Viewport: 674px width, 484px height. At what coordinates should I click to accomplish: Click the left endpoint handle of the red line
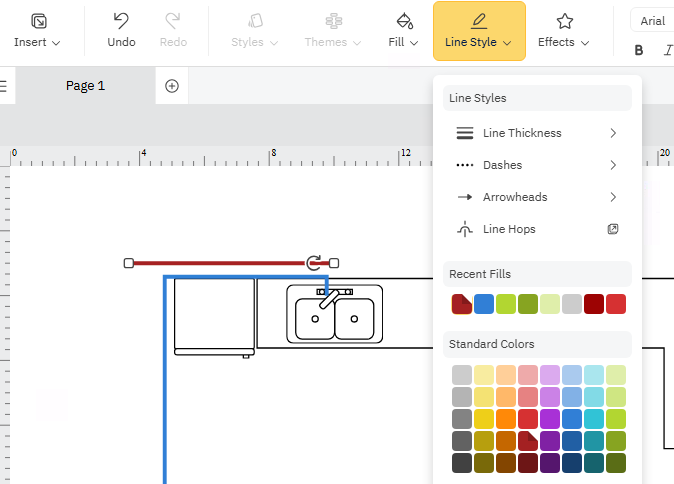[x=129, y=263]
